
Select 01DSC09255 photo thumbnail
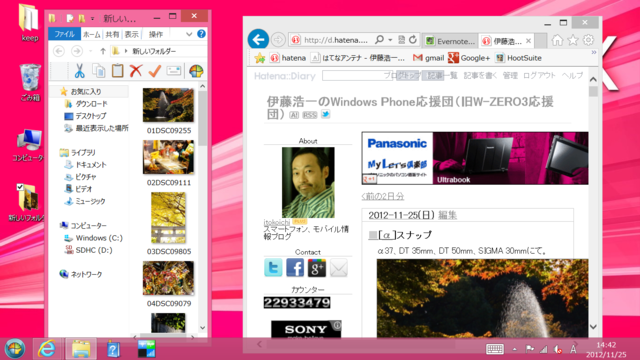(x=168, y=105)
